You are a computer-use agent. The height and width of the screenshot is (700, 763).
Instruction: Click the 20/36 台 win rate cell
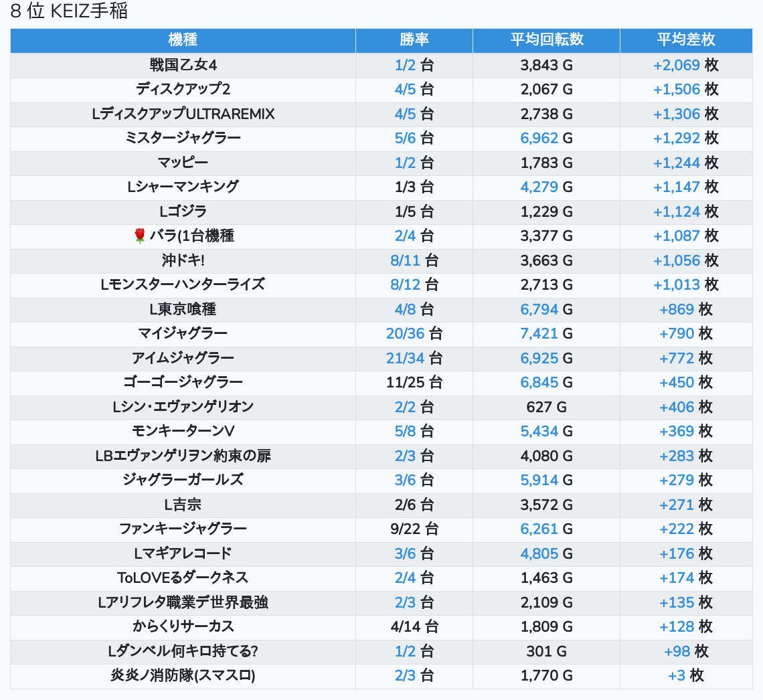pyautogui.click(x=414, y=334)
